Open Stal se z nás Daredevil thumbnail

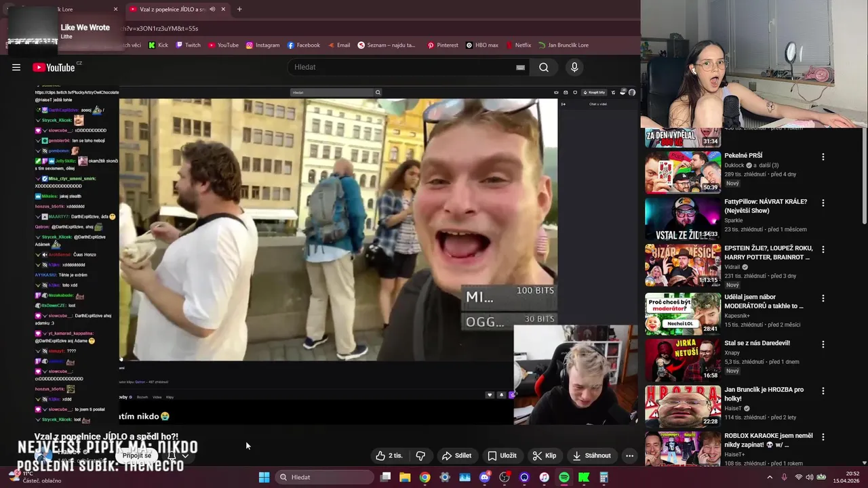click(683, 360)
